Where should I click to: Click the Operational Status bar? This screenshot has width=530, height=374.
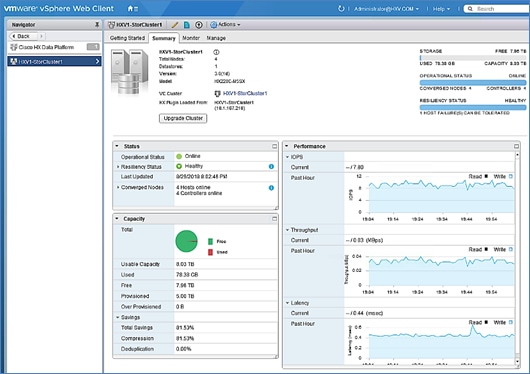473,82
